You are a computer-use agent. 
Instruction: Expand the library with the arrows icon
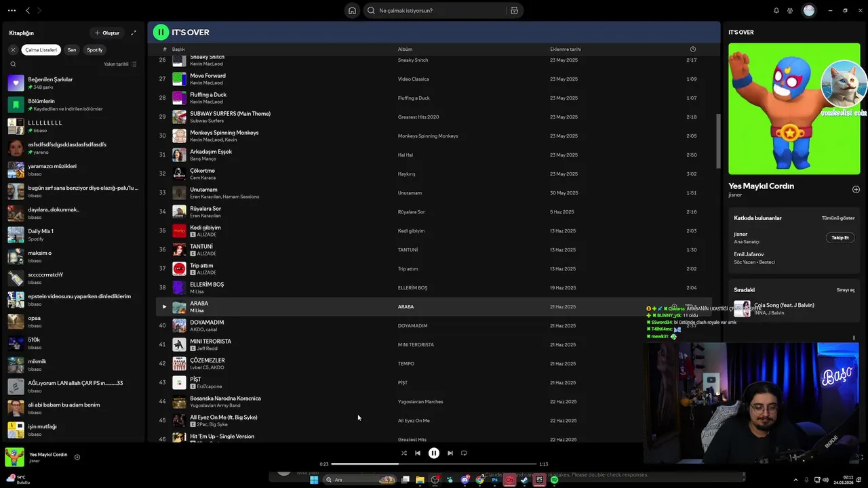134,33
